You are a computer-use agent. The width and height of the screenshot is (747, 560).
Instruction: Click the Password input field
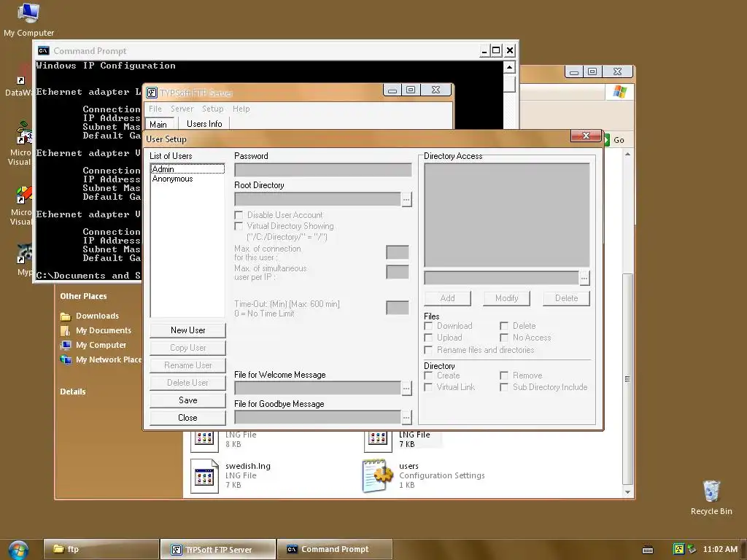point(323,170)
